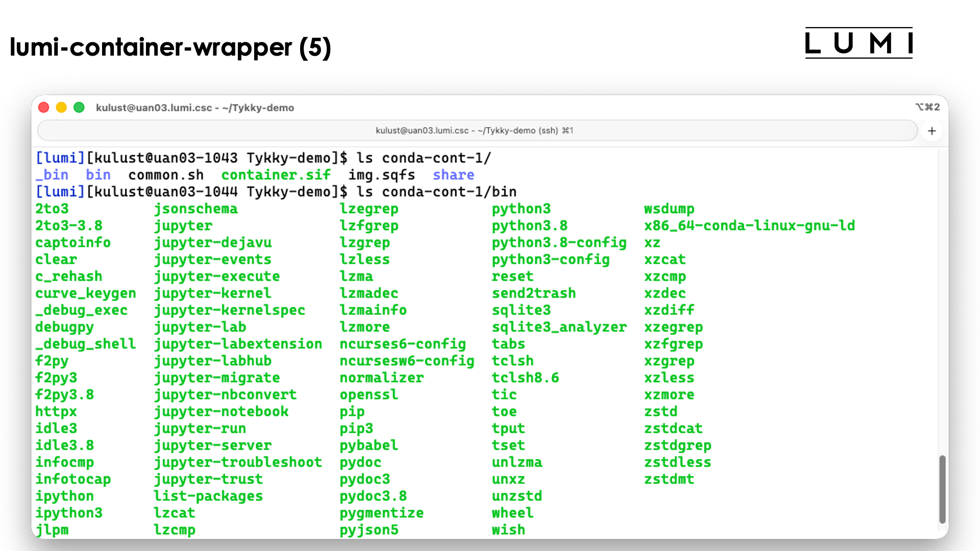The height and width of the screenshot is (551, 980).
Task: Click the pip entry in bin listing
Action: [352, 411]
